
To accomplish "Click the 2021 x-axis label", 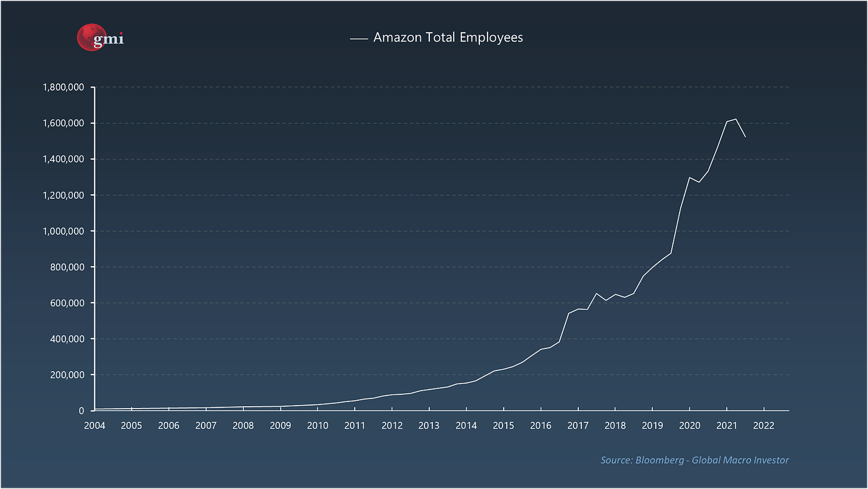I will 727,426.
